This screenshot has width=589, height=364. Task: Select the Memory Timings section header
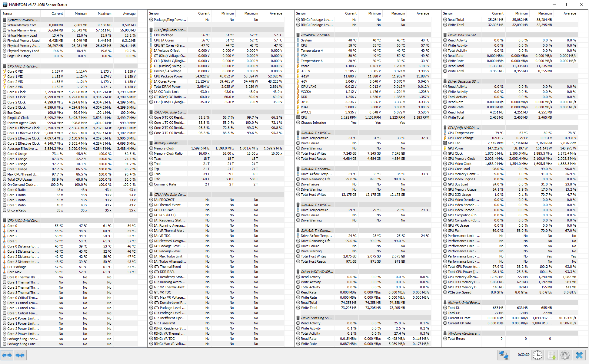click(x=165, y=143)
